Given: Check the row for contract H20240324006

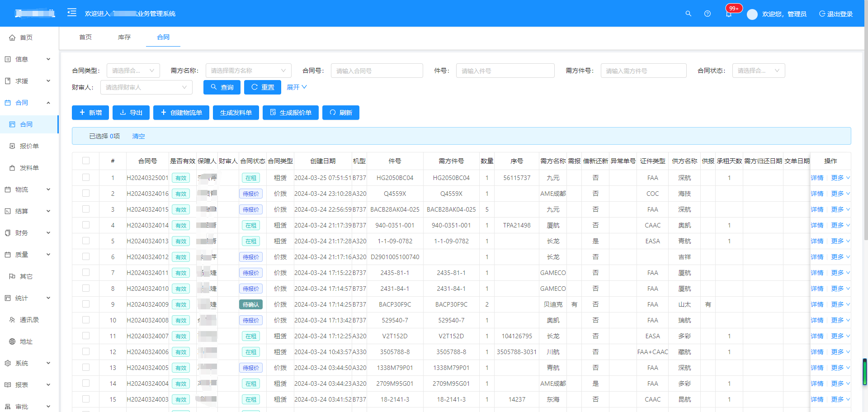Looking at the screenshot, I should tap(86, 351).
